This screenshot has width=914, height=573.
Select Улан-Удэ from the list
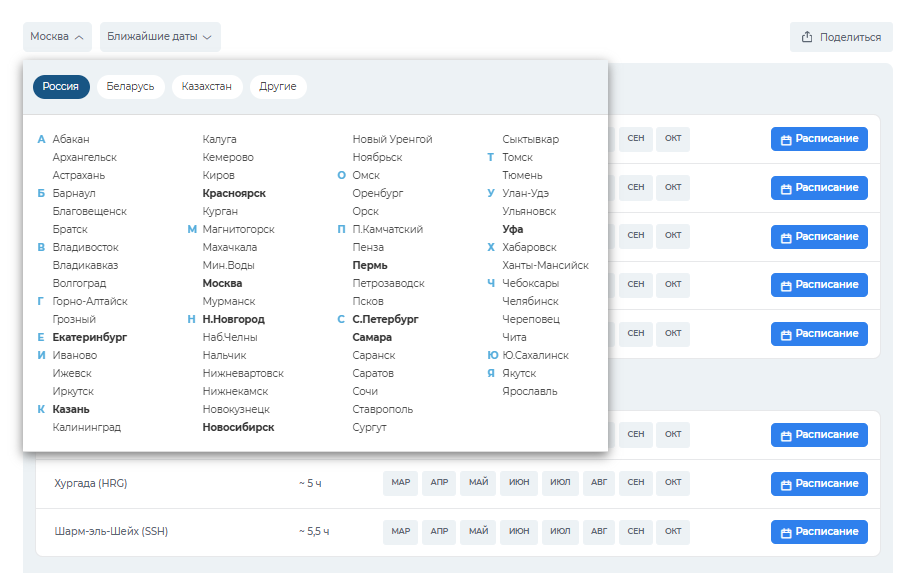point(526,194)
